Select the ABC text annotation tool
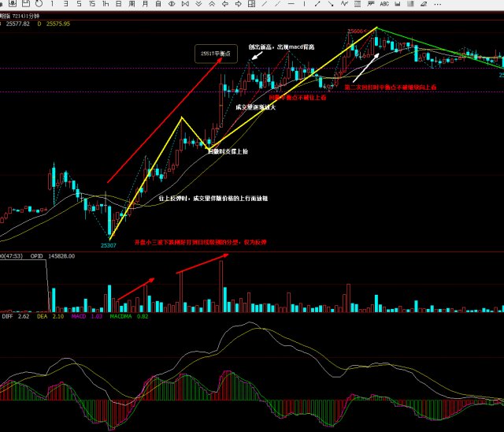 pyautogui.click(x=384, y=4)
